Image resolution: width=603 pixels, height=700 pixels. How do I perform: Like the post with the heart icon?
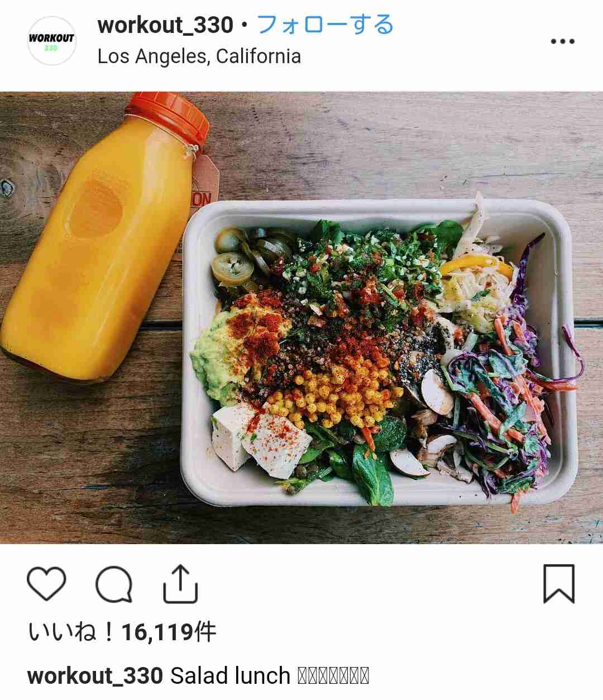[46, 584]
